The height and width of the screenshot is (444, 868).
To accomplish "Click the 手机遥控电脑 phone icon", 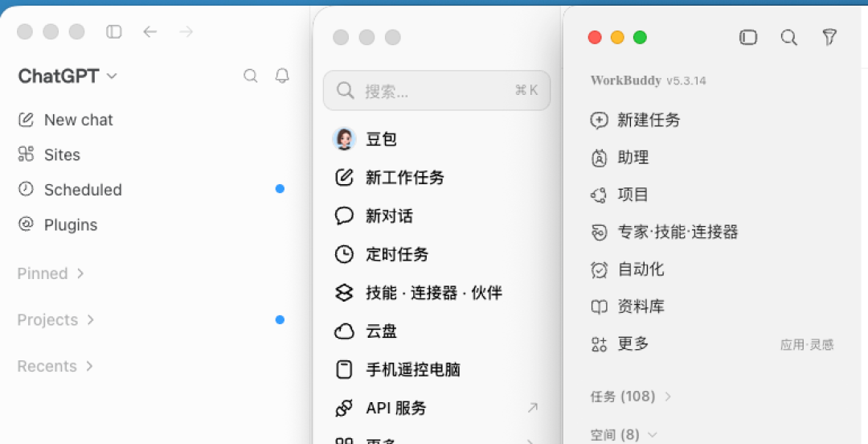I will [344, 370].
